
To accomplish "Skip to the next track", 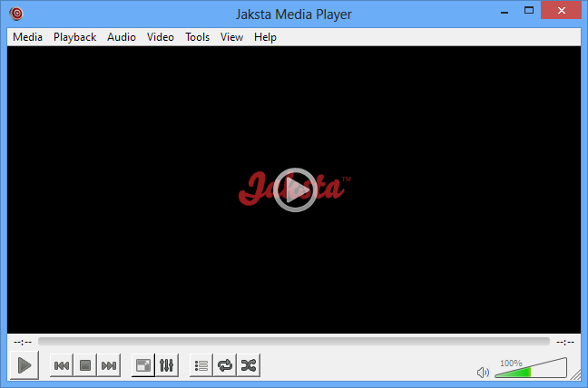I will coord(109,365).
